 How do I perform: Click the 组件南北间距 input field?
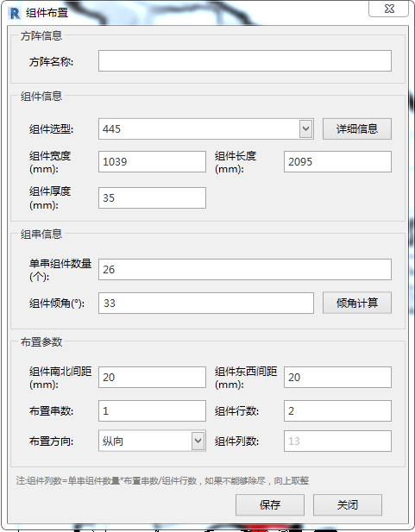152,377
